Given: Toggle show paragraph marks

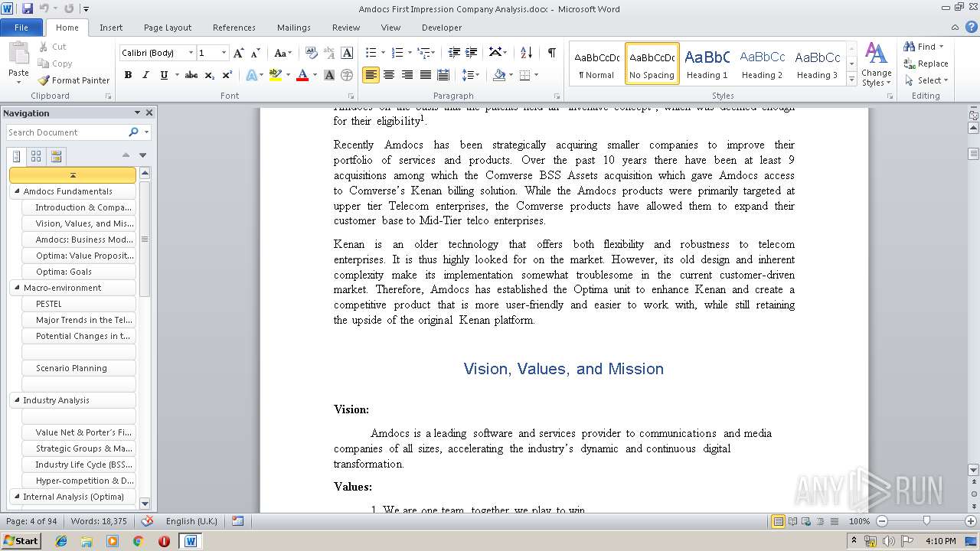Looking at the screenshot, I should [551, 53].
